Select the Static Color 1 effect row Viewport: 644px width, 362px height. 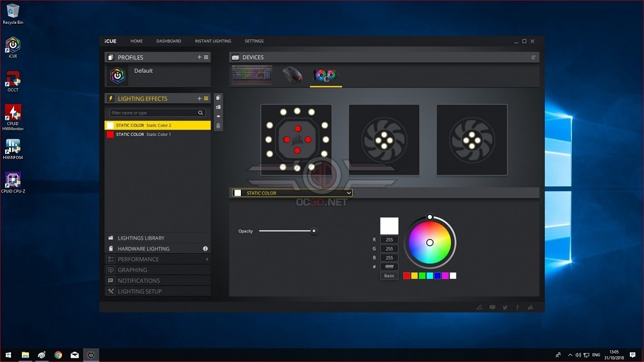coord(158,135)
